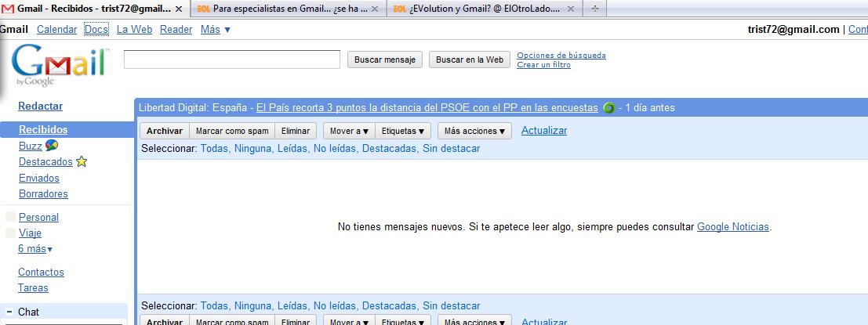Open Opciones de búsqueda link
868x325 pixels.
point(561,56)
